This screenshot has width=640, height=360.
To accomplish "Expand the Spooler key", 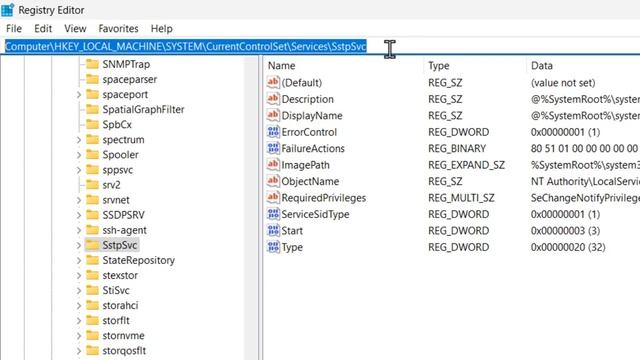I will tap(79, 155).
